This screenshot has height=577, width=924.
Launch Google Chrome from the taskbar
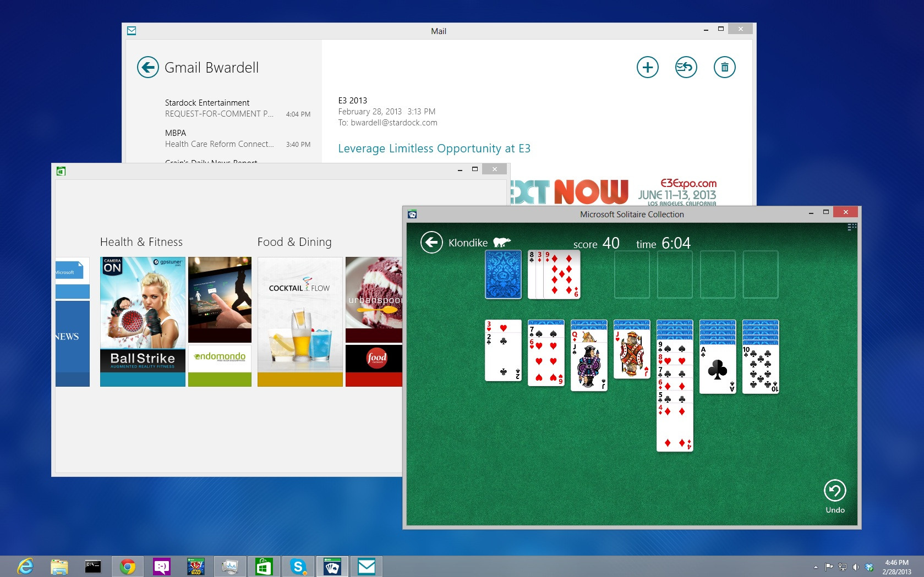pos(127,566)
